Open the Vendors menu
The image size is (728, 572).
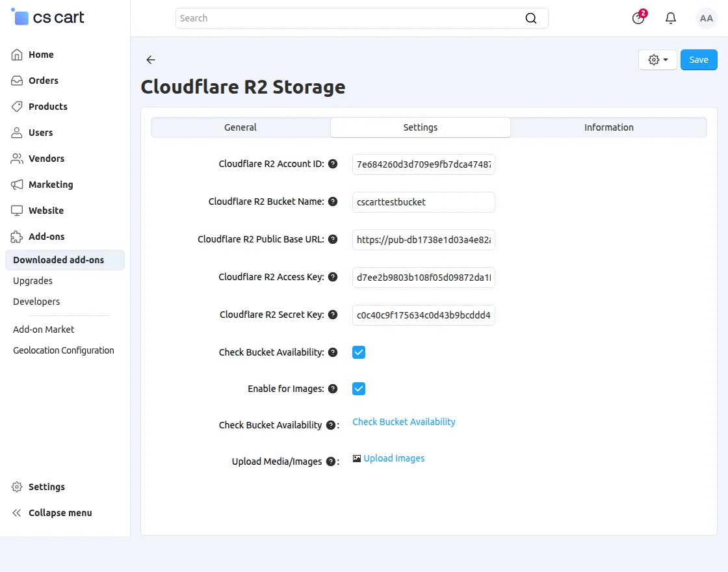tap(46, 159)
